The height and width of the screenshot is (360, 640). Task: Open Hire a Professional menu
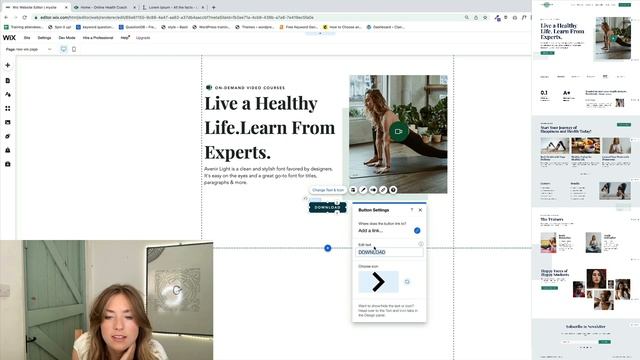click(98, 38)
